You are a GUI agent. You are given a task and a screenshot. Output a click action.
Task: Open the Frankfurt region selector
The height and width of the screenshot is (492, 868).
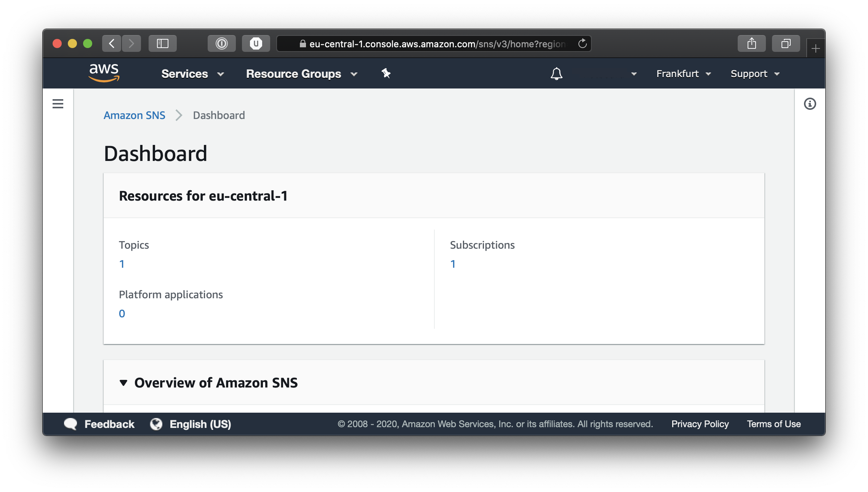(684, 74)
